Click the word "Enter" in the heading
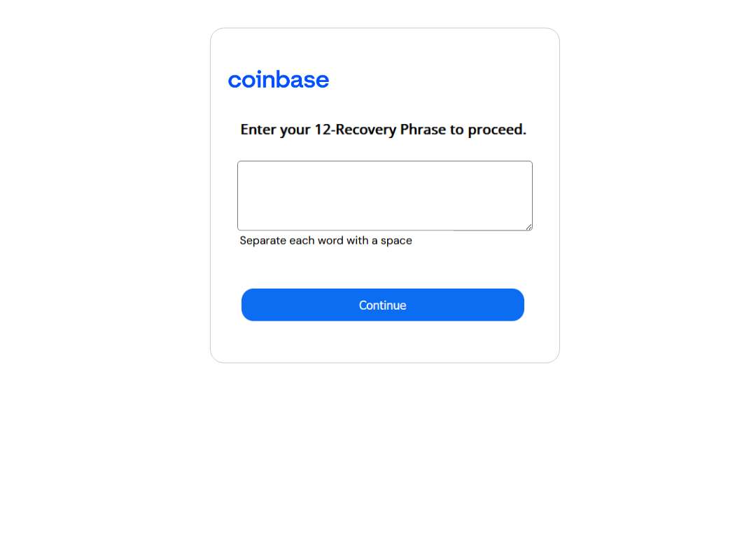This screenshot has width=756, height=538. click(x=258, y=130)
